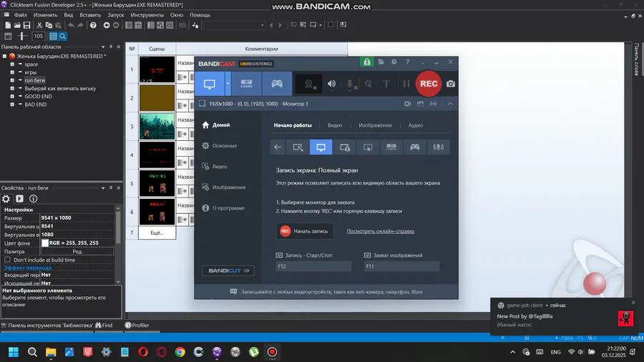Select Bandicam HDMI device recording mode

[246, 84]
